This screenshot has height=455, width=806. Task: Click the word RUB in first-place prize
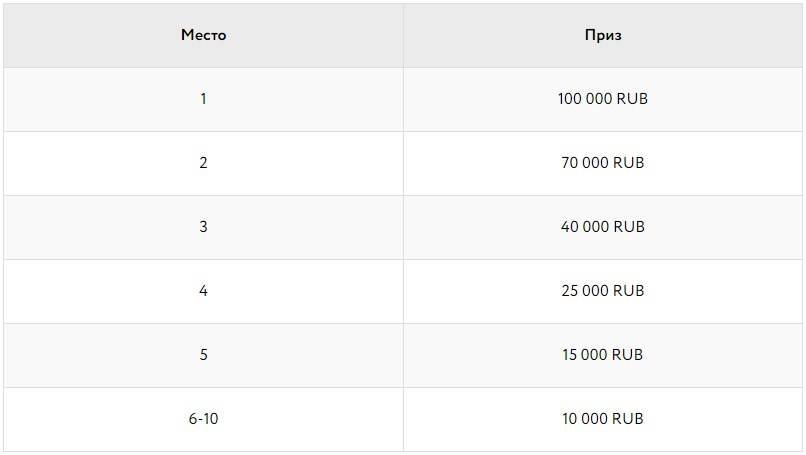631,99
